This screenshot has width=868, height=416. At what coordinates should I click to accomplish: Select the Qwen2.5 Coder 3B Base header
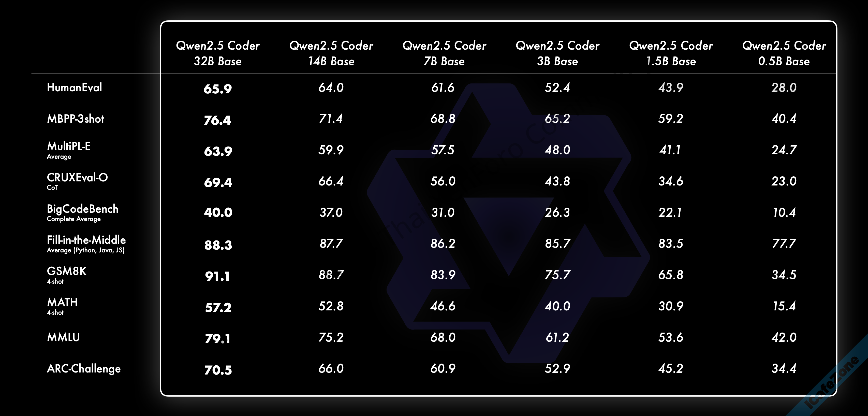click(557, 53)
